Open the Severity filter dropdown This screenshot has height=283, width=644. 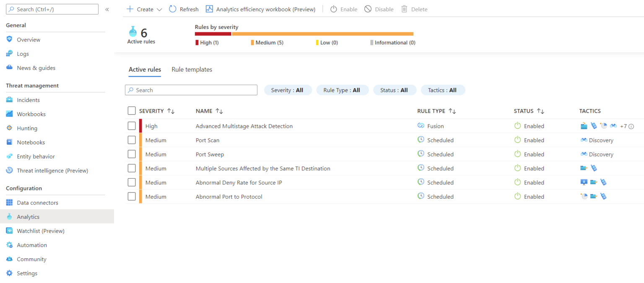pyautogui.click(x=288, y=90)
